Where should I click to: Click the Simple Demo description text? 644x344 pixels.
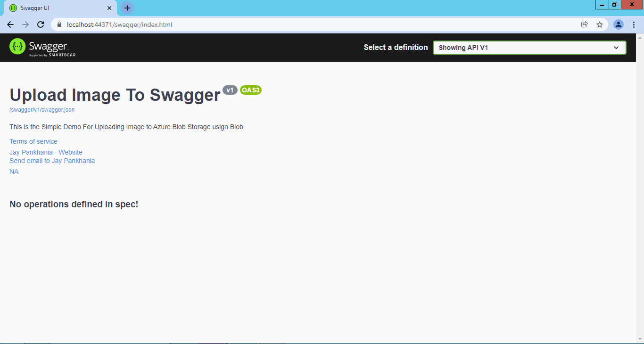[x=126, y=127]
